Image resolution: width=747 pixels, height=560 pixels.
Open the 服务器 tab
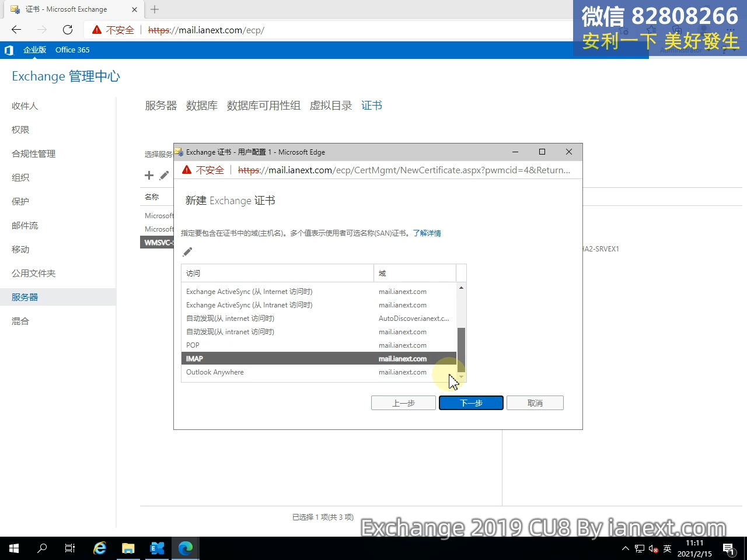pyautogui.click(x=160, y=106)
